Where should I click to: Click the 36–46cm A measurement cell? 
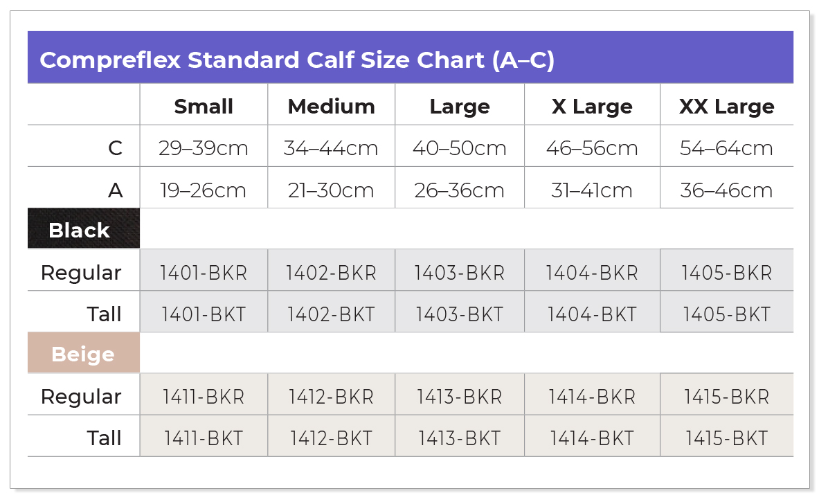(x=727, y=190)
